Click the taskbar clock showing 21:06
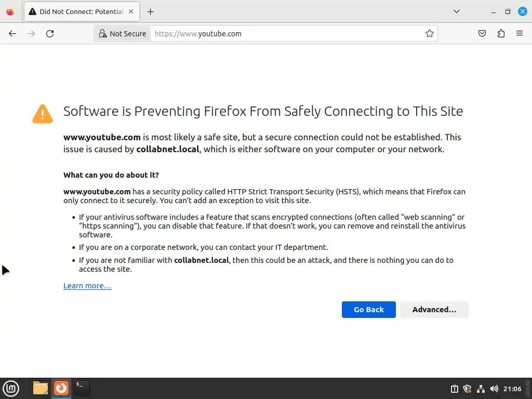The height and width of the screenshot is (399, 532). click(x=512, y=389)
